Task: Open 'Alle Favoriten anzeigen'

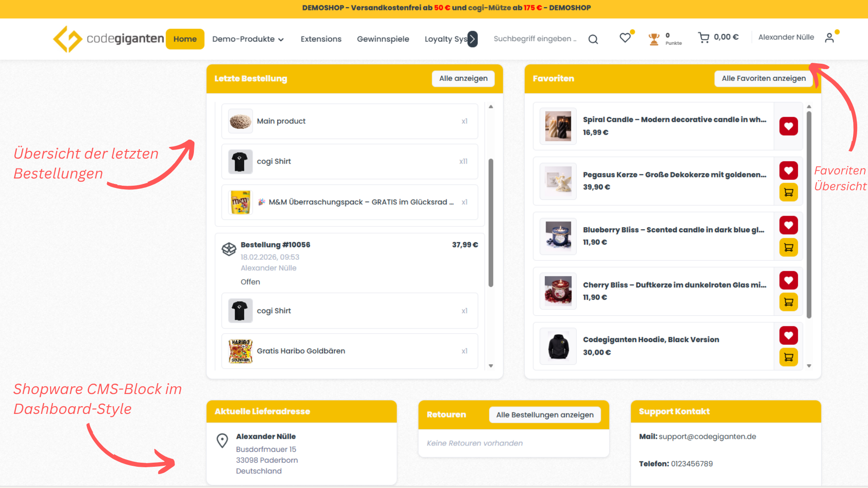Action: tap(763, 78)
